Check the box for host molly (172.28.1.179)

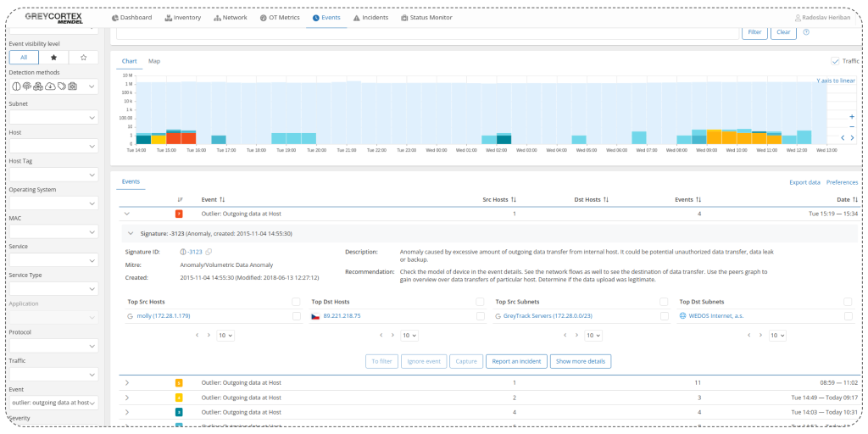coord(297,316)
